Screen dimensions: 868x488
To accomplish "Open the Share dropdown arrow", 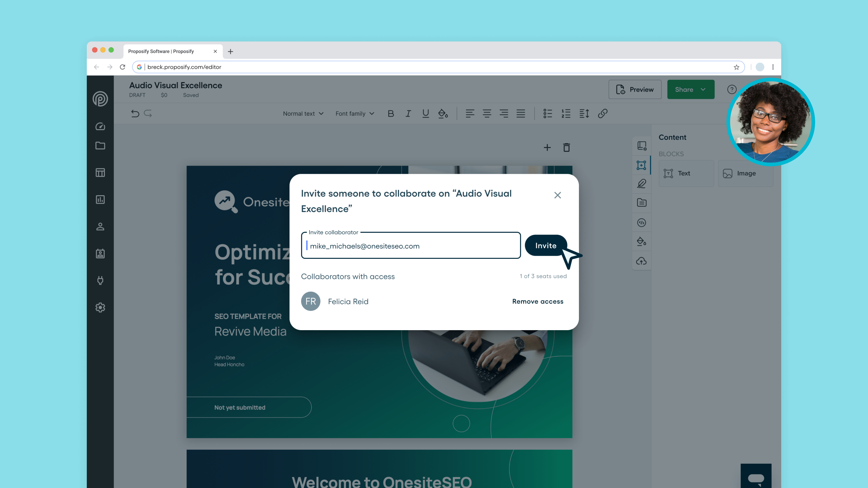I will tap(703, 89).
